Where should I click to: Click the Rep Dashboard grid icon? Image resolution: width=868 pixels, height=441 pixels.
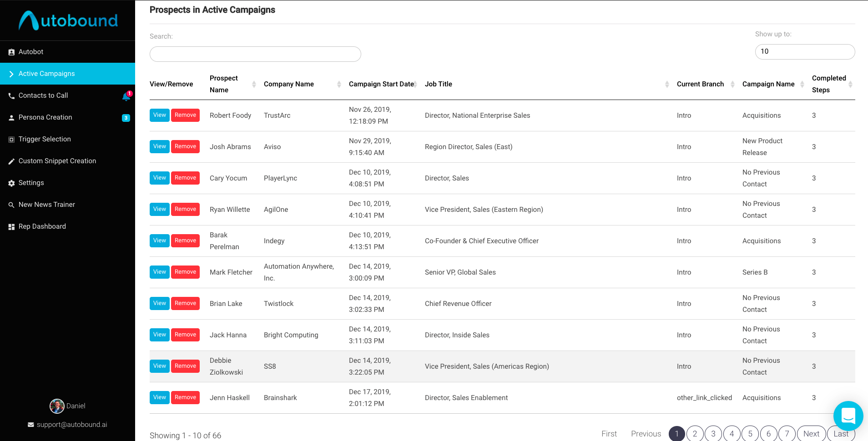click(x=11, y=227)
